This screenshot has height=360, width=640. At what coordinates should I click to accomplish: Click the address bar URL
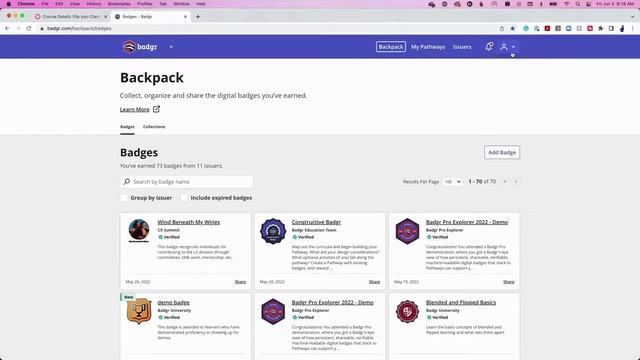tap(79, 28)
